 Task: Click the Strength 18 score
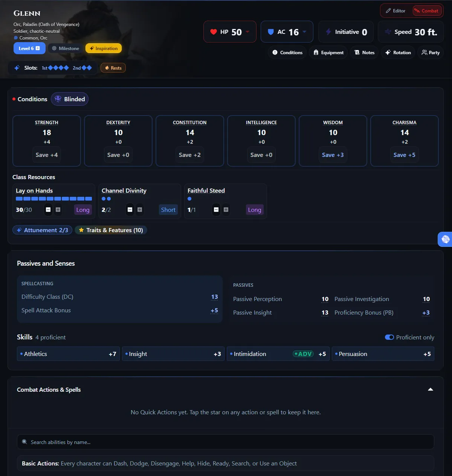coord(47,132)
